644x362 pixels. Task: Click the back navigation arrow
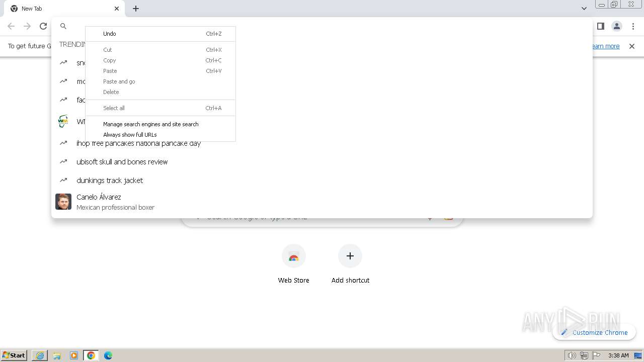(x=11, y=26)
